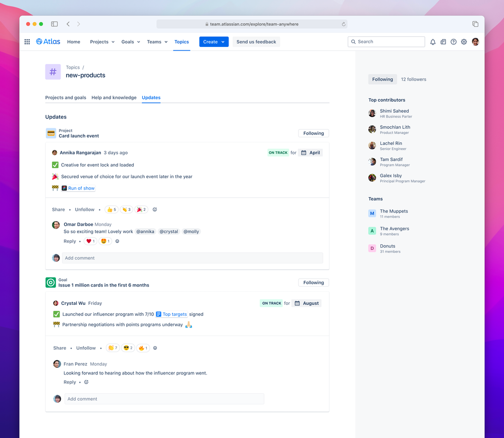Screen dimensions: 504x438
Task: Click Share under Crystal Wu's update
Action: click(60, 348)
